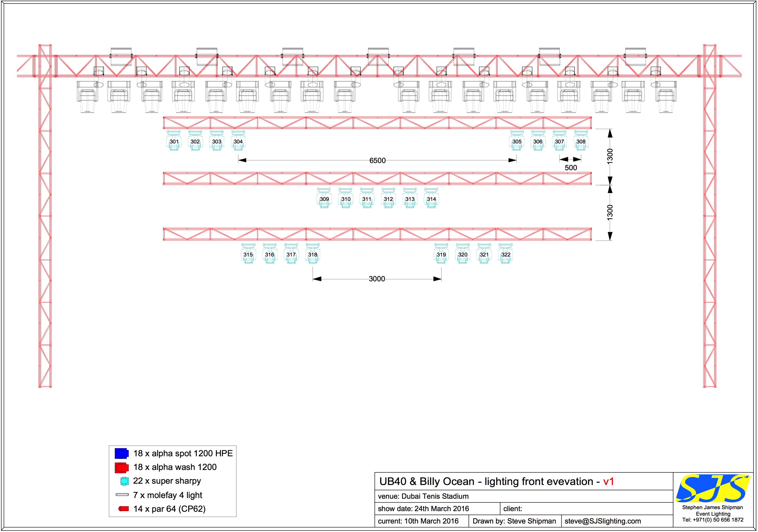The image size is (758, 532).
Task: Select super sharpy fixture 302
Action: pos(195,141)
